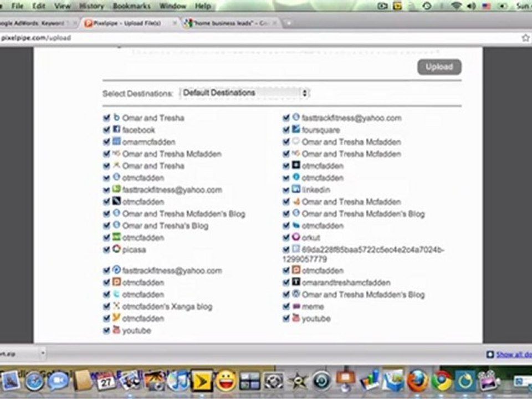Click the Upload button
The width and height of the screenshot is (532, 399).
(439, 67)
